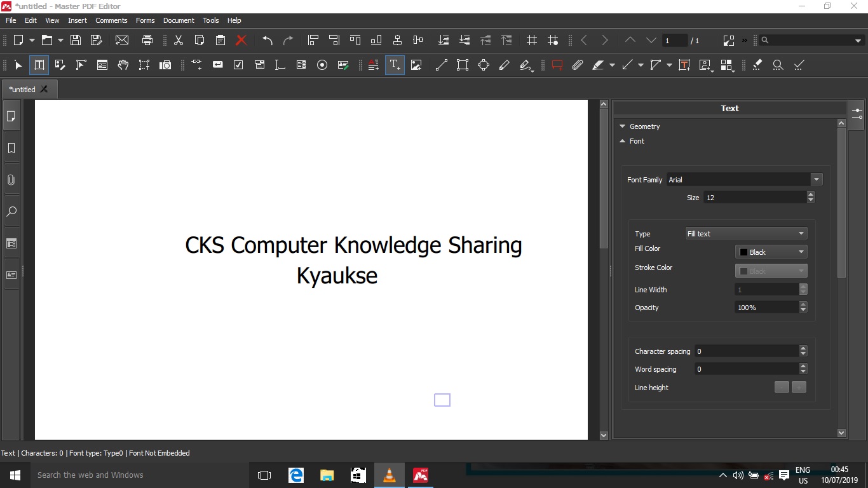Open the Search sidebar panel

click(x=11, y=212)
